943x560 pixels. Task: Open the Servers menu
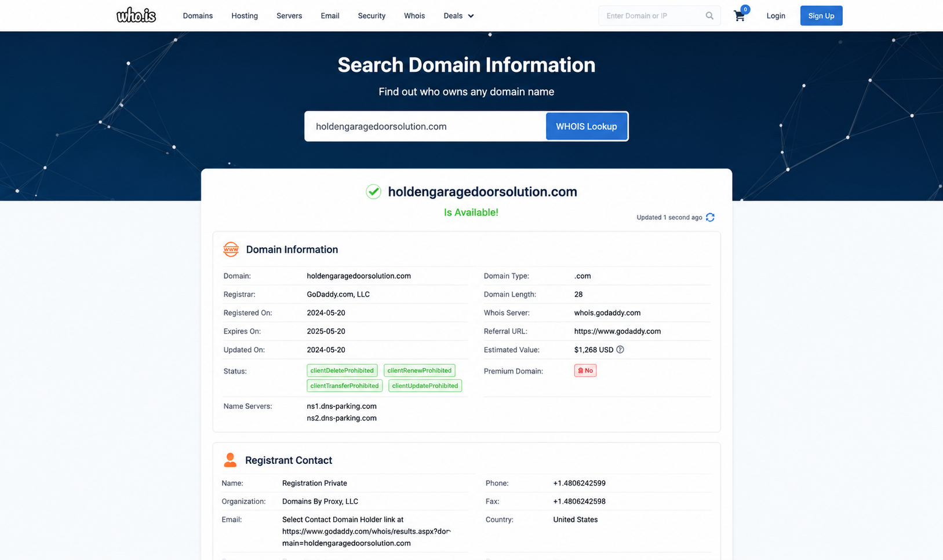(x=289, y=16)
